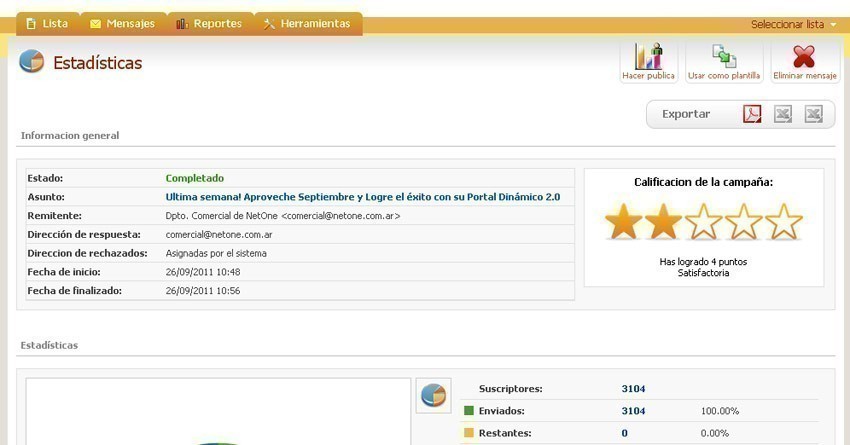Image resolution: width=850 pixels, height=445 pixels.
Task: Click the Eliminar mensaje red X icon
Action: [804, 56]
